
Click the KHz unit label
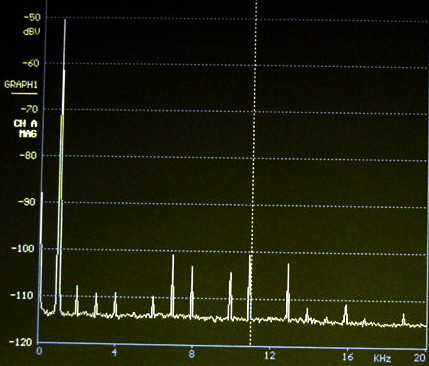pos(382,359)
